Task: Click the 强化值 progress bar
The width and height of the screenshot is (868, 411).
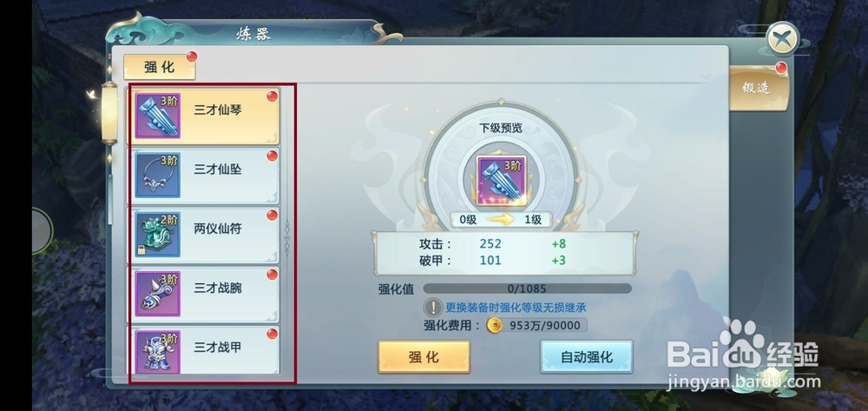Action: (528, 288)
